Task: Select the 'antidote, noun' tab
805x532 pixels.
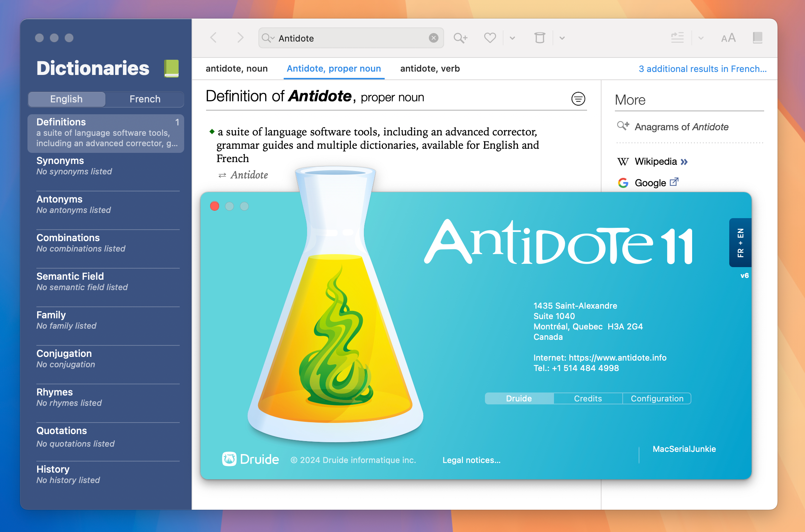Action: tap(237, 69)
